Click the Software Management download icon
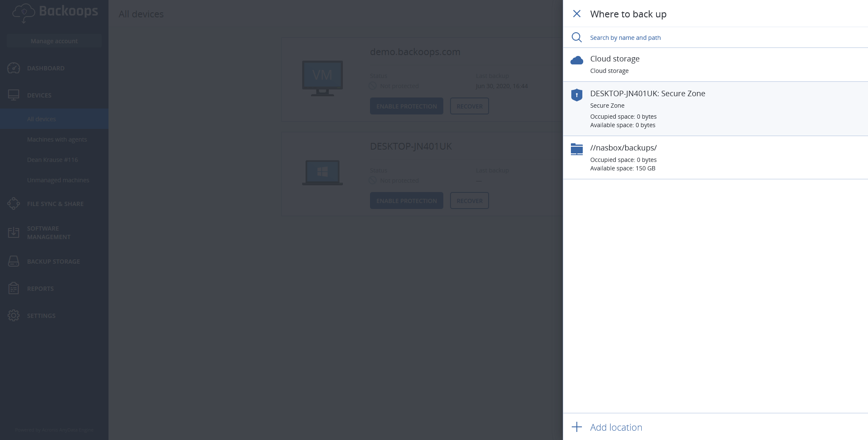The image size is (868, 440). point(14,232)
